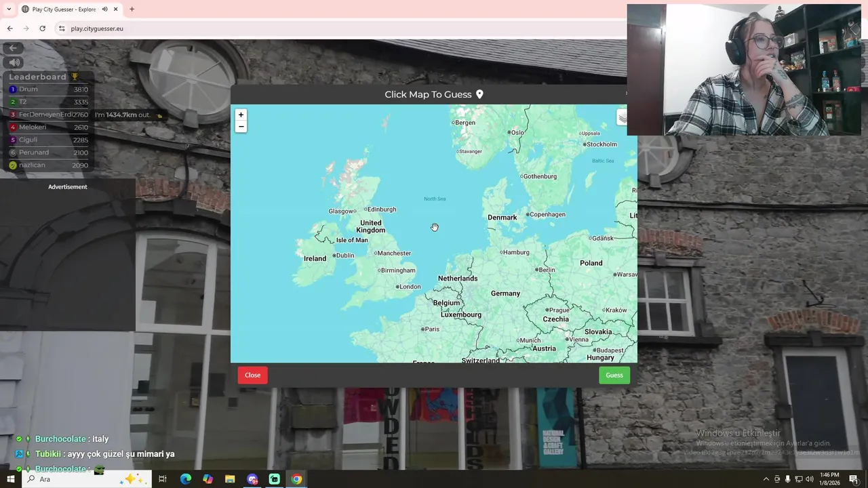Viewport: 868px width, 488px height.
Task: Select leaderboard player Perunard
Action: pos(48,152)
